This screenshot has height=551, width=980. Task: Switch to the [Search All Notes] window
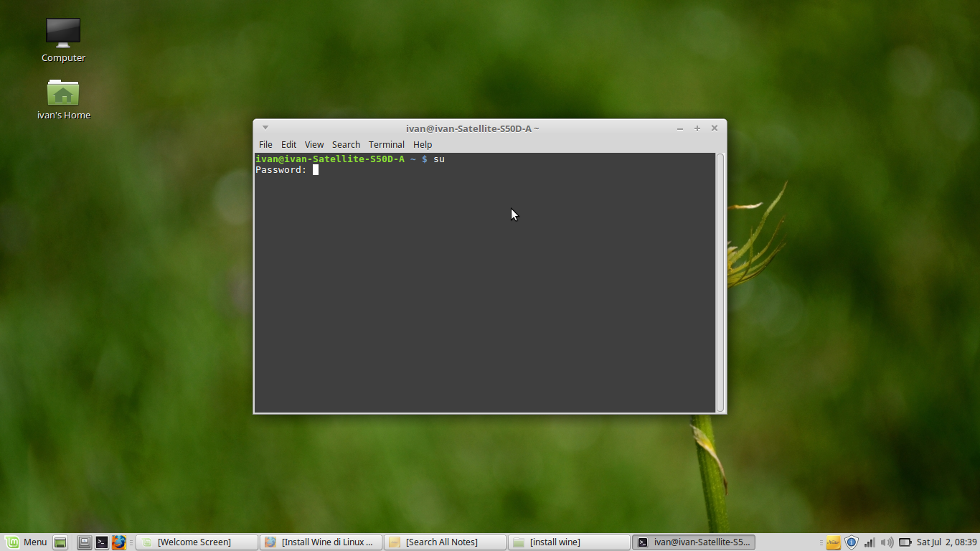pos(445,542)
